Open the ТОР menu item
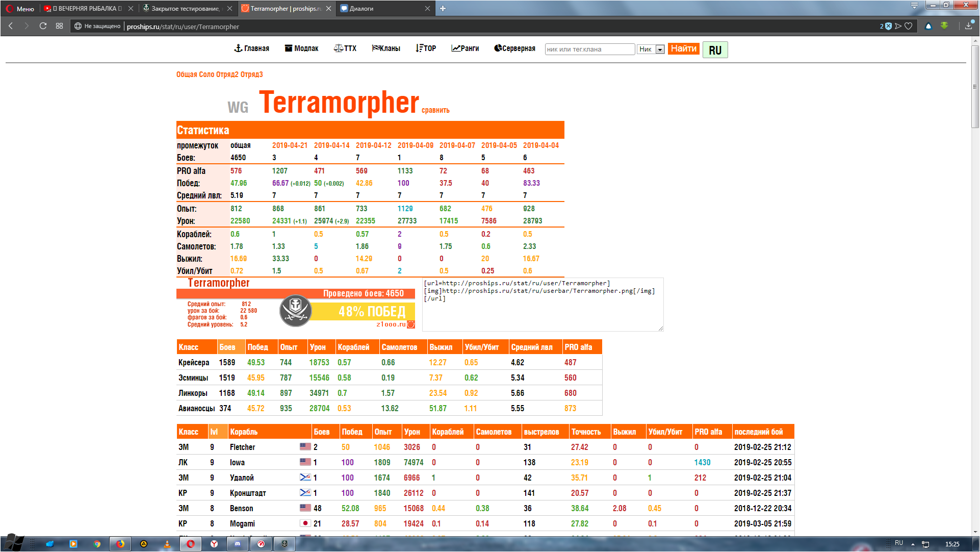Image resolution: width=980 pixels, height=552 pixels. pyautogui.click(x=426, y=48)
